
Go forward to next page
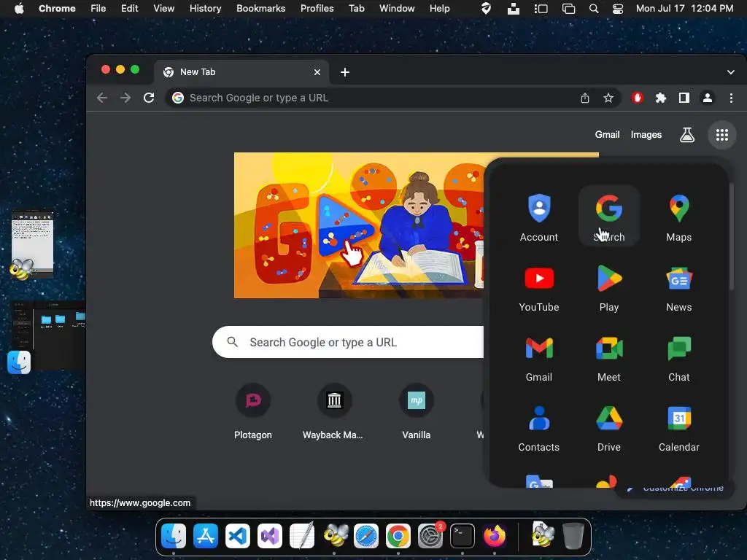[x=125, y=98]
